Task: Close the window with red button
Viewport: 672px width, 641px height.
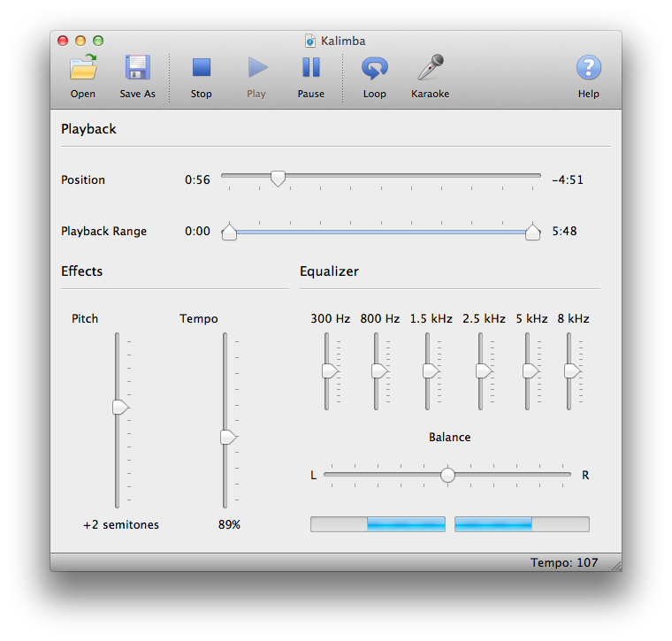Action: click(x=63, y=41)
